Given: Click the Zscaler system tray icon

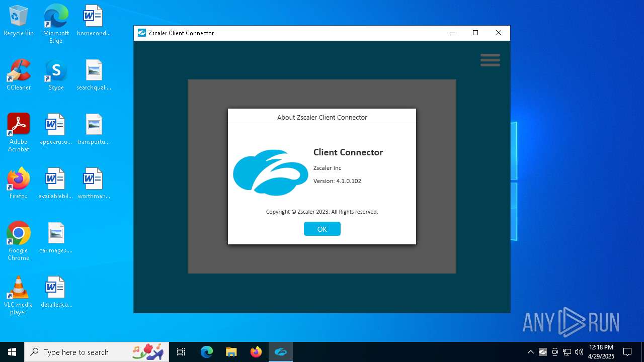Looking at the screenshot, I should point(543,352).
